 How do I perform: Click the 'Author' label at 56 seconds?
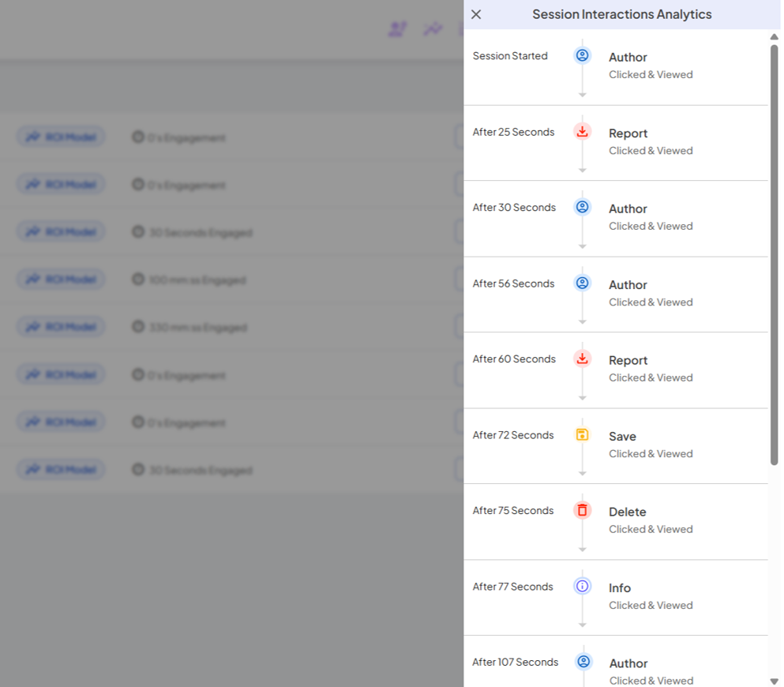click(x=628, y=284)
